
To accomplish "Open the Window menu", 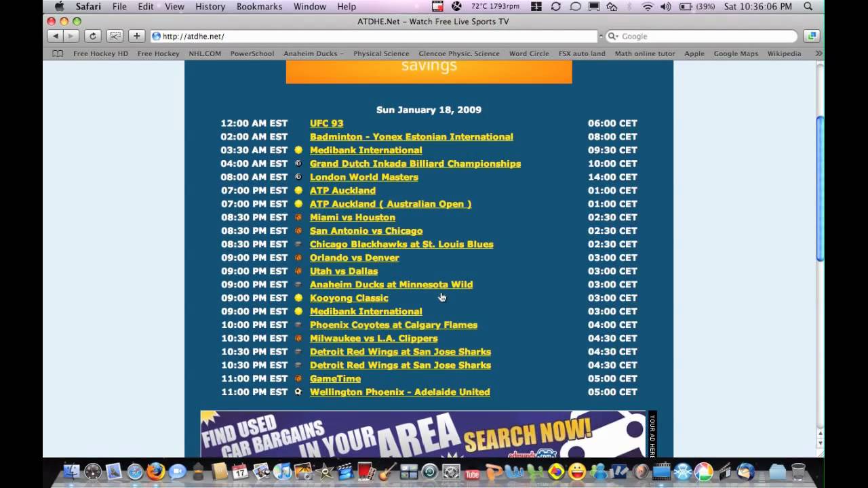I will [x=310, y=6].
